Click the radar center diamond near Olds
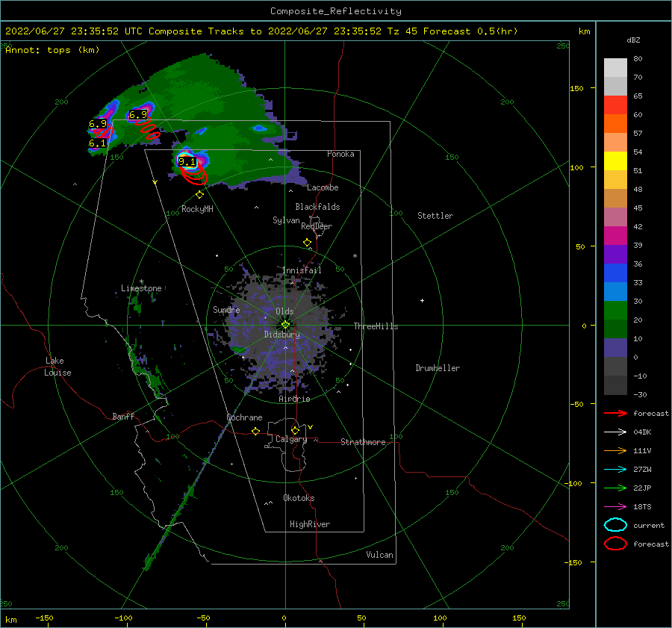 tap(285, 325)
